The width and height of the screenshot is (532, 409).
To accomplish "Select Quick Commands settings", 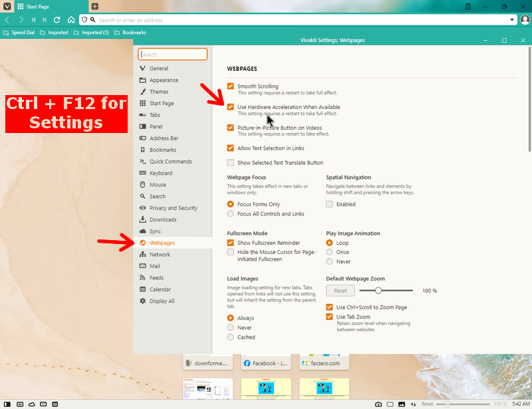I will point(173,161).
